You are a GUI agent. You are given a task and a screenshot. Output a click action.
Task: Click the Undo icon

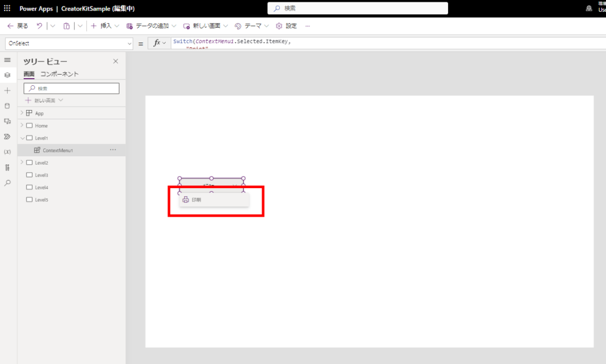(40, 26)
